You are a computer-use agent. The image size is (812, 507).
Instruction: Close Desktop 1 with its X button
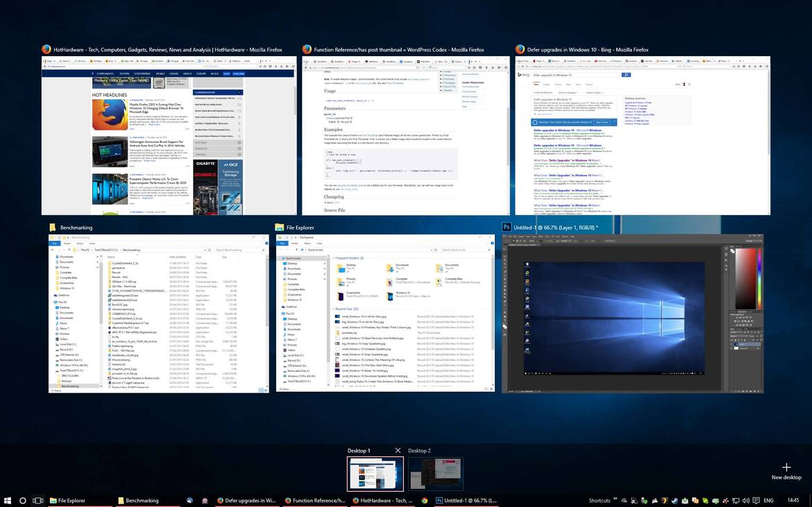click(398, 451)
